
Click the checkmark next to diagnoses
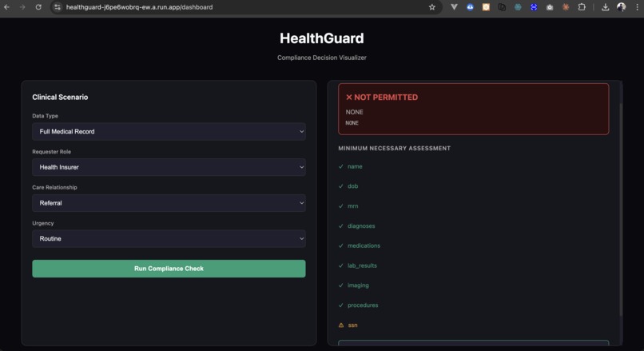341,225
